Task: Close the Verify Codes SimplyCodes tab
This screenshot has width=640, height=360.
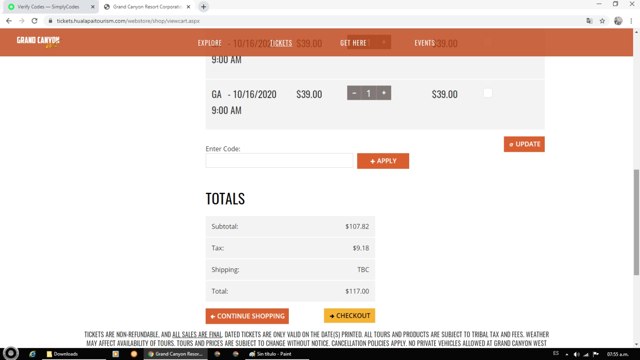Action: pos(93,7)
